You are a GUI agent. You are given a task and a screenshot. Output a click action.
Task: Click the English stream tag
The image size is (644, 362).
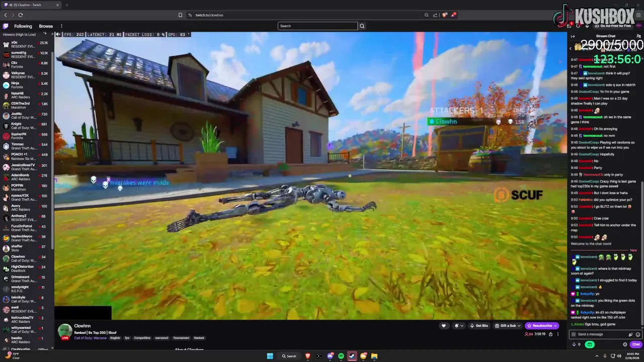point(115,338)
